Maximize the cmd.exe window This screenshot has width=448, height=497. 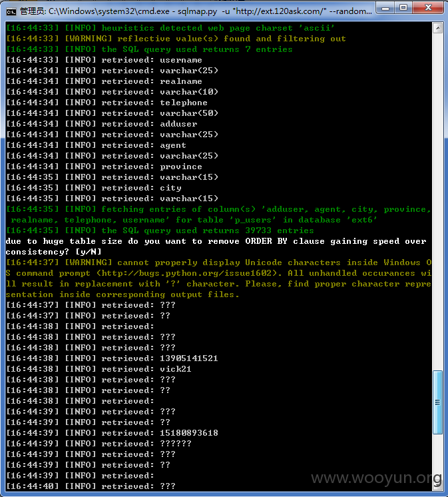coord(403,7)
